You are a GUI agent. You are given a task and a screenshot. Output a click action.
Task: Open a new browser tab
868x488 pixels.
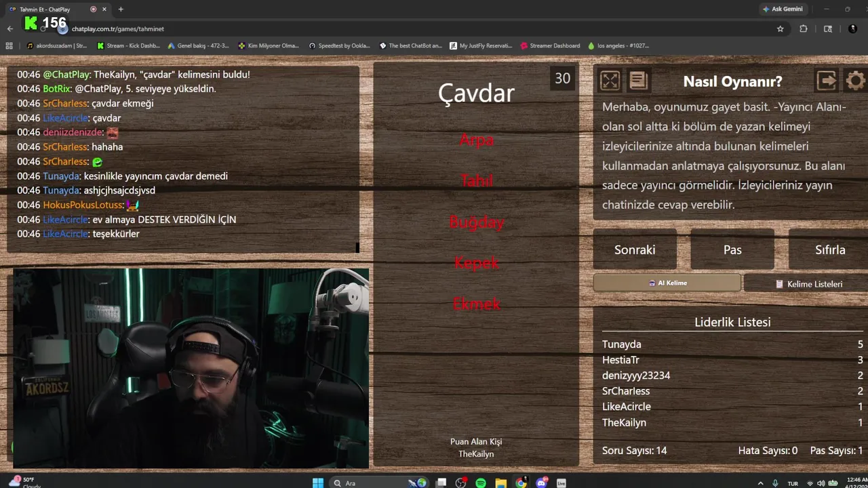click(x=121, y=9)
